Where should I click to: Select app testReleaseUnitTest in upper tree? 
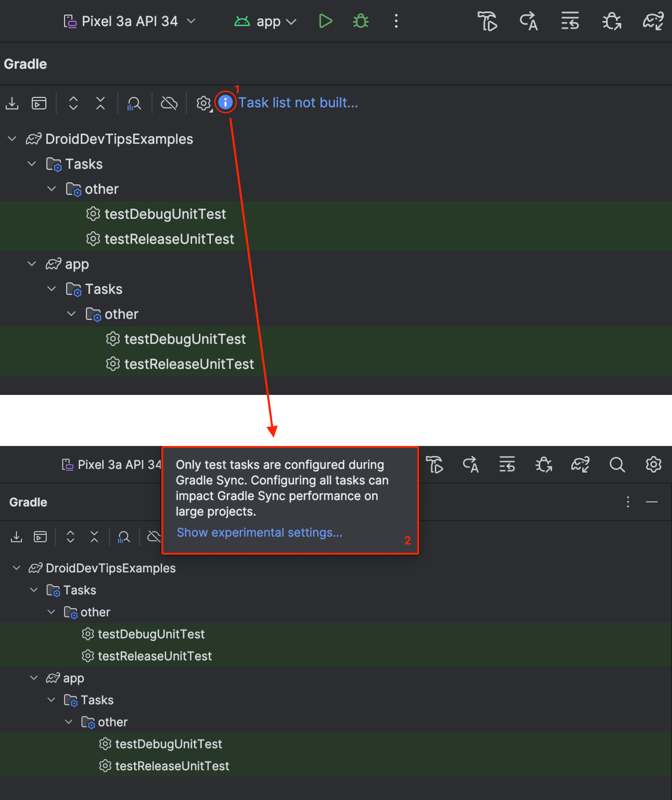click(x=336, y=364)
